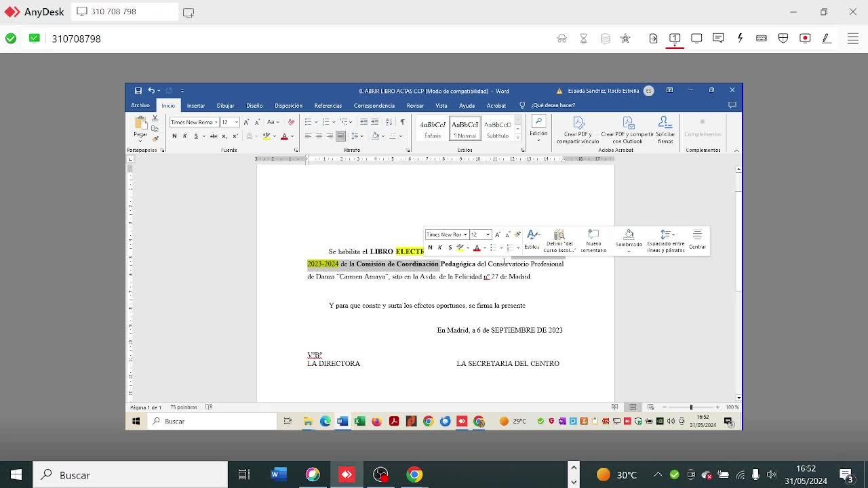Open the mini toolbar font size dropdown
Screen dimensions: 868x488
click(488, 235)
